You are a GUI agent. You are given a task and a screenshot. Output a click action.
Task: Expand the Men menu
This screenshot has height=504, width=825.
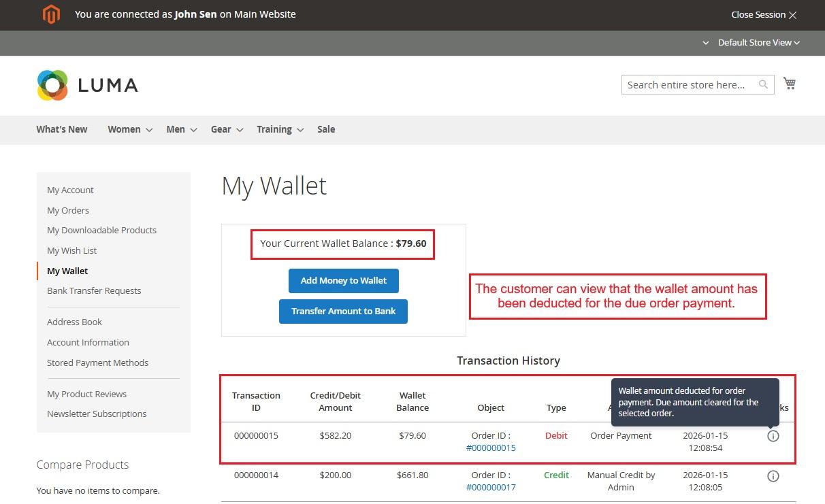pyautogui.click(x=181, y=129)
